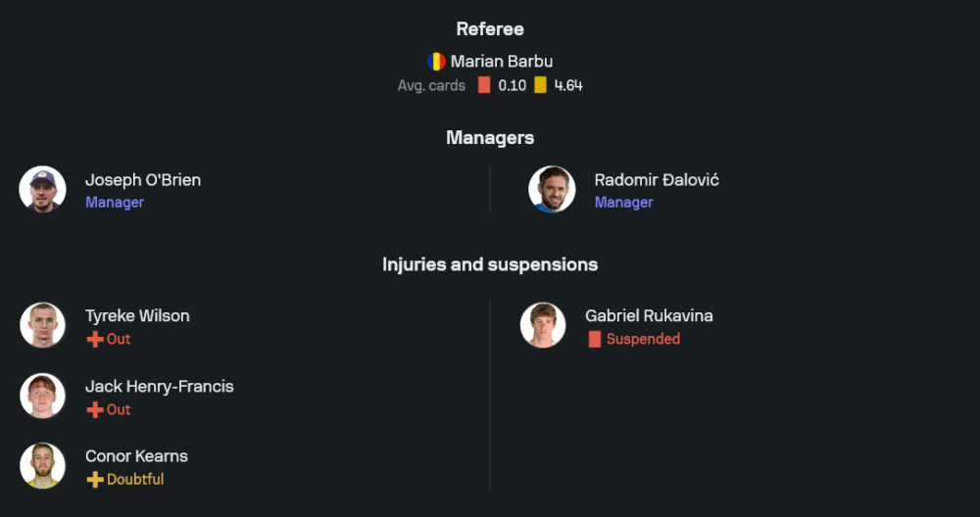
Task: Open referee Marian Barbu's profile
Action: pyautogui.click(x=502, y=62)
